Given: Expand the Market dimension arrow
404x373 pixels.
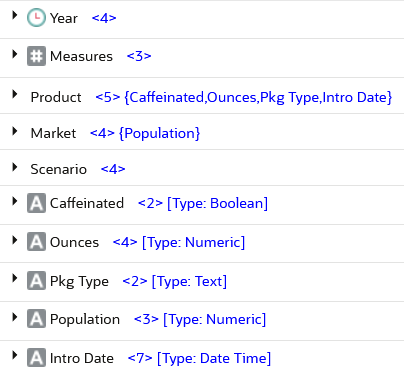Looking at the screenshot, I should (x=14, y=131).
